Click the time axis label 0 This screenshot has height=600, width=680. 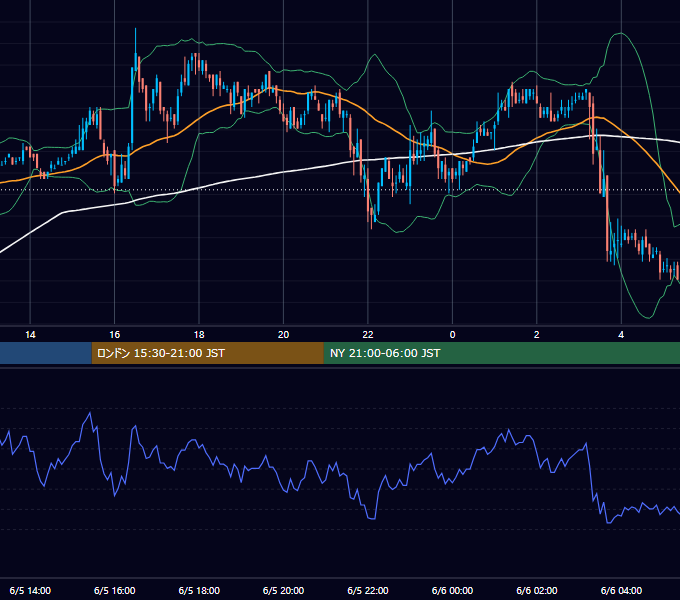(x=452, y=335)
